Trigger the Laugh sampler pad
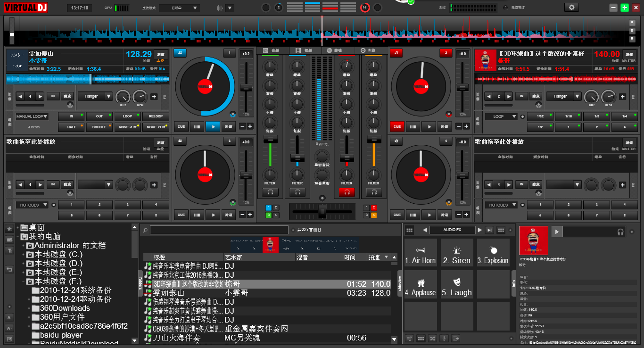 (456, 284)
